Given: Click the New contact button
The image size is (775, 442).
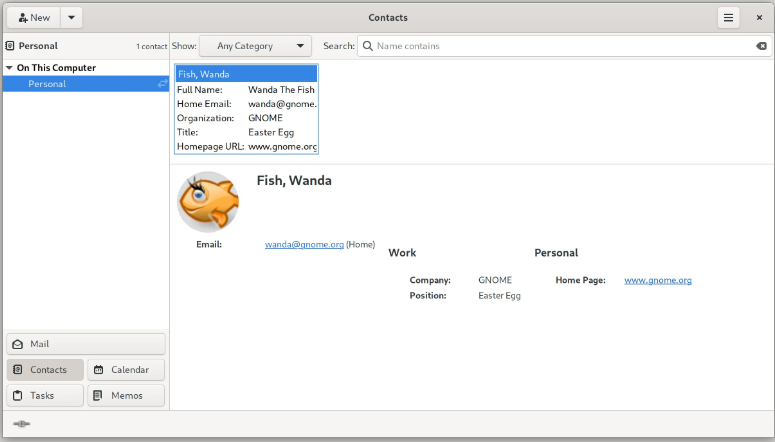Looking at the screenshot, I should pos(34,18).
